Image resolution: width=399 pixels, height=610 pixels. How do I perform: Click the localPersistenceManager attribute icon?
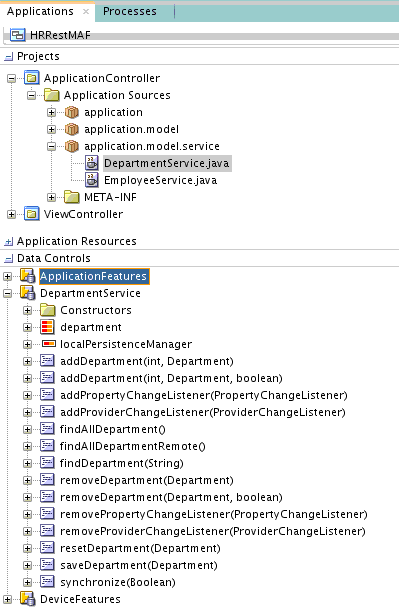[x=49, y=344]
